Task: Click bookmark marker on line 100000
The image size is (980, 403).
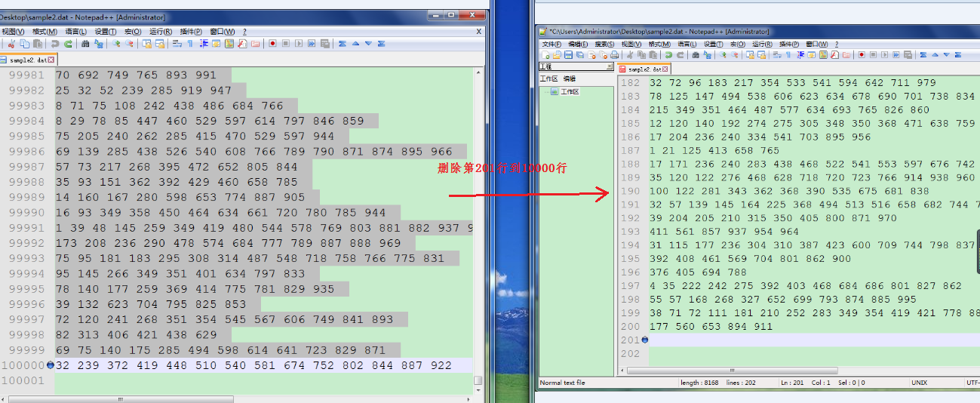Action: [x=50, y=365]
